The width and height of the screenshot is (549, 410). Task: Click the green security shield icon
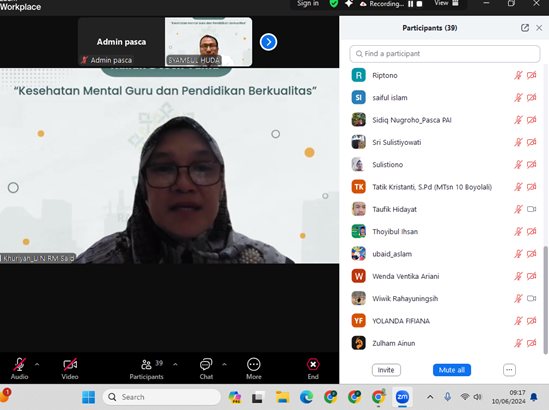pos(334,4)
